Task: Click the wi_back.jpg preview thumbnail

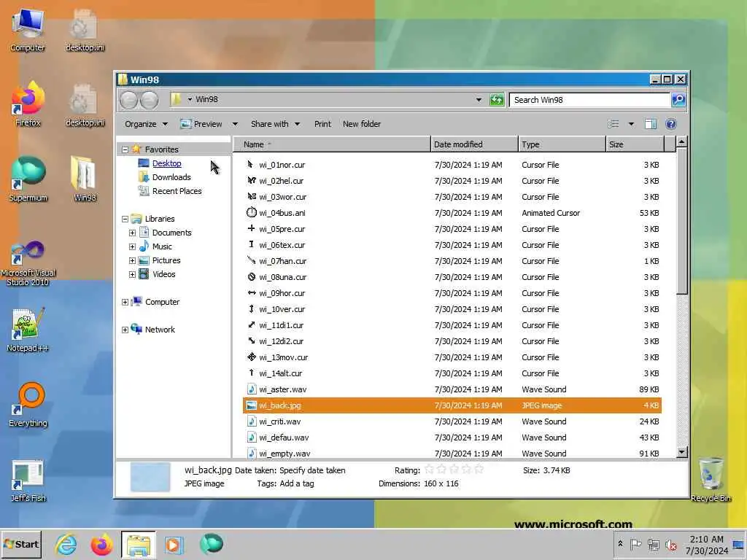Action: click(150, 477)
